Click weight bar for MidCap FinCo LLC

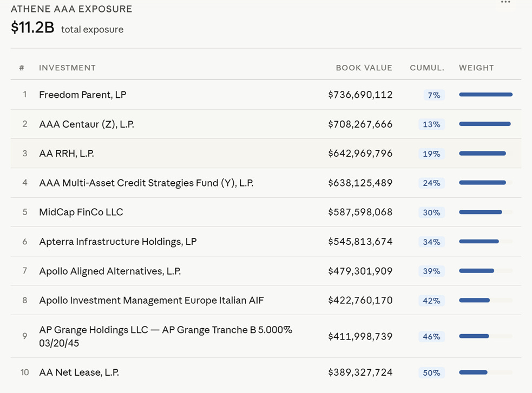[x=486, y=212]
